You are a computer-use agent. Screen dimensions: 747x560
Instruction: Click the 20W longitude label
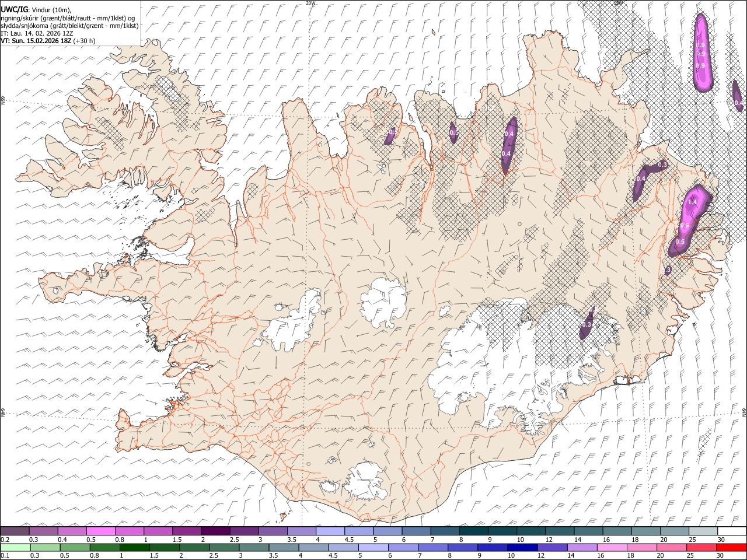point(310,3)
